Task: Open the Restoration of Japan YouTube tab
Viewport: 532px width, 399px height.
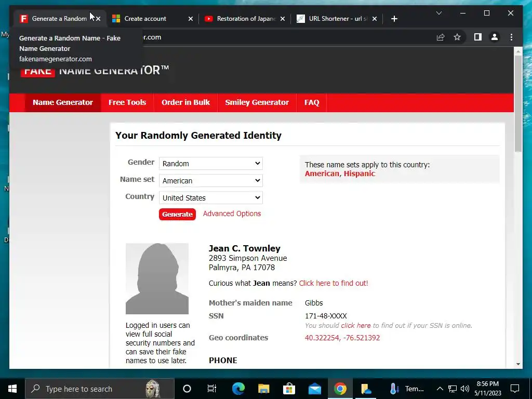Action: point(246,19)
